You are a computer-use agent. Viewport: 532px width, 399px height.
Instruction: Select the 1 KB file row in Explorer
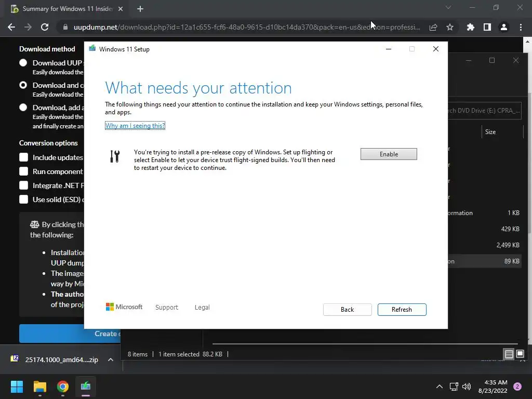(484, 213)
